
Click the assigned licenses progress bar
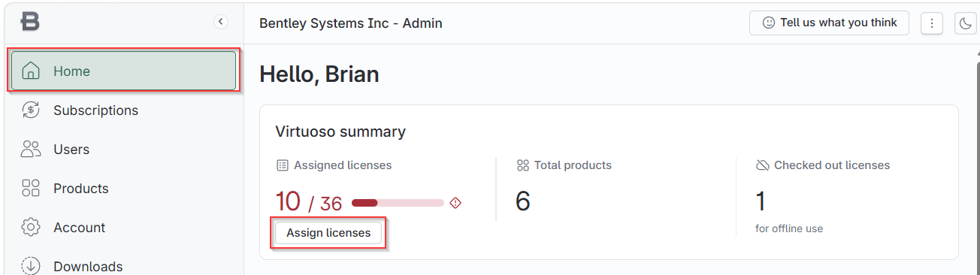click(x=398, y=203)
